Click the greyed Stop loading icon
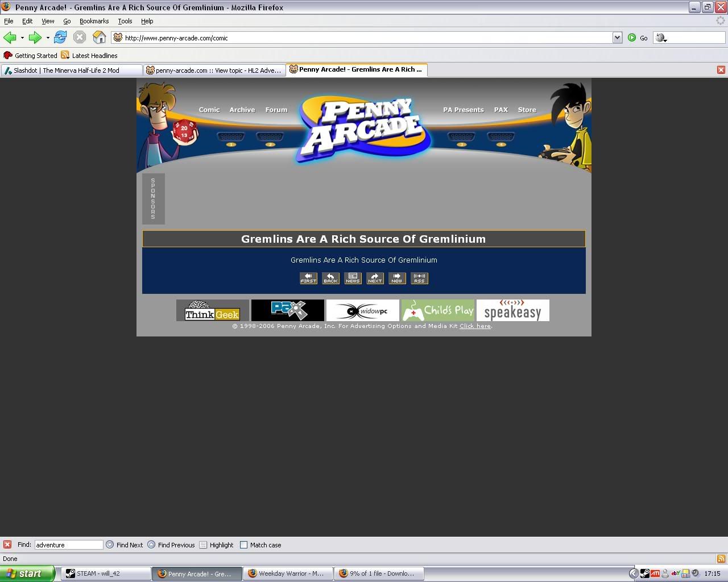 (80, 38)
